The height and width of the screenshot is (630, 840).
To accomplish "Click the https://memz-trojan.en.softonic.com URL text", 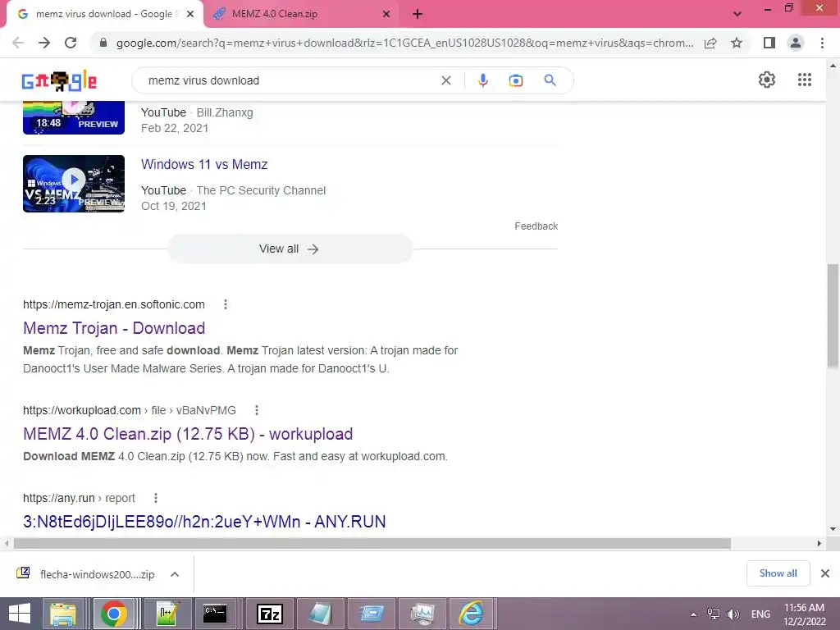I will (x=113, y=304).
